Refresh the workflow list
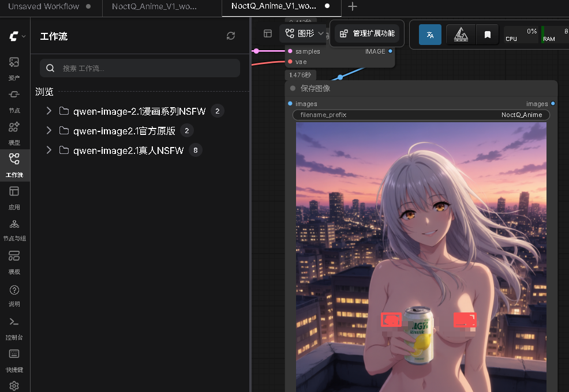The height and width of the screenshot is (392, 569). 231,36
